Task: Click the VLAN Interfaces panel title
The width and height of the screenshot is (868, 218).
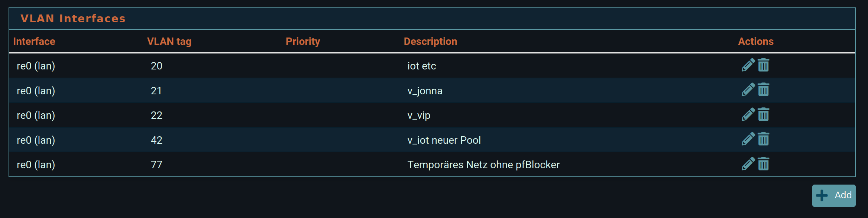Action: click(73, 19)
